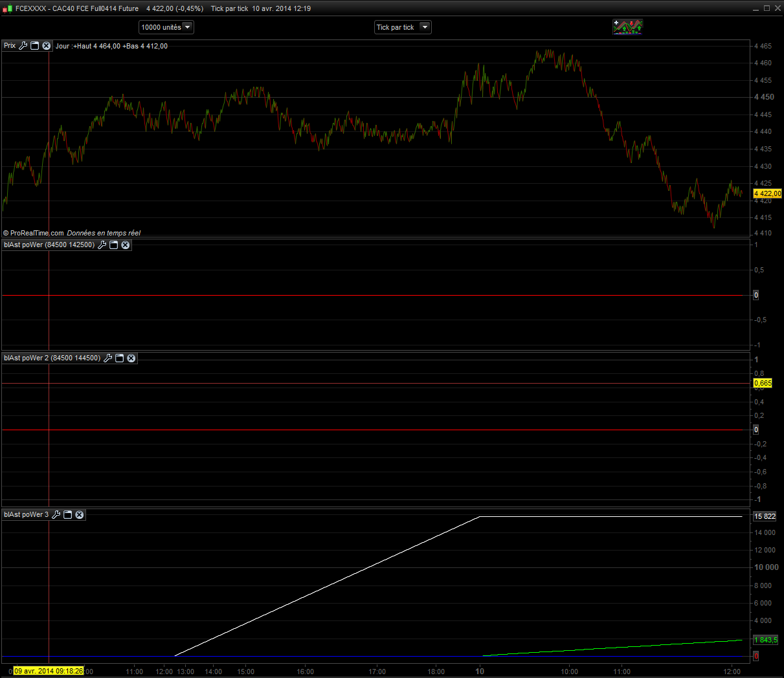
Task: Close the Prix price panel
Action: 47,46
